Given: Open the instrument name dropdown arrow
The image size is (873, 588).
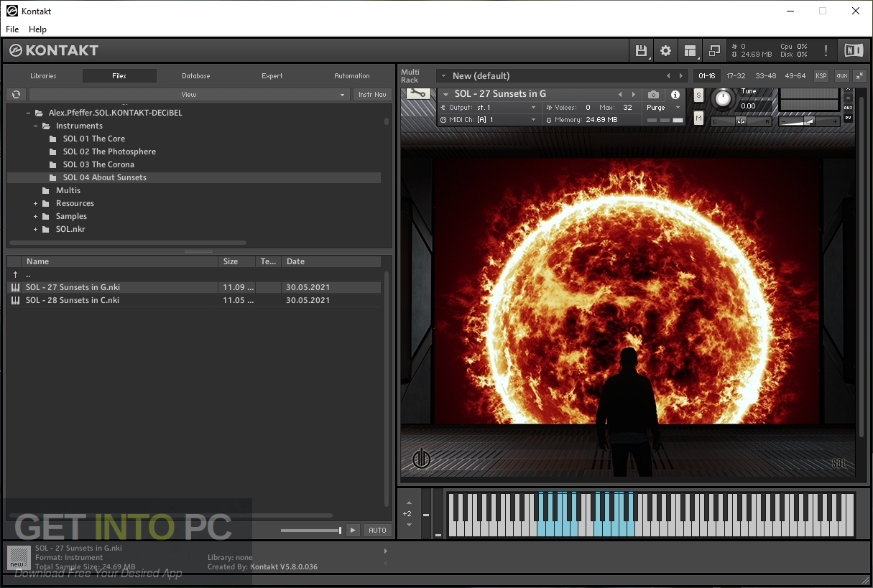Looking at the screenshot, I should 445,94.
